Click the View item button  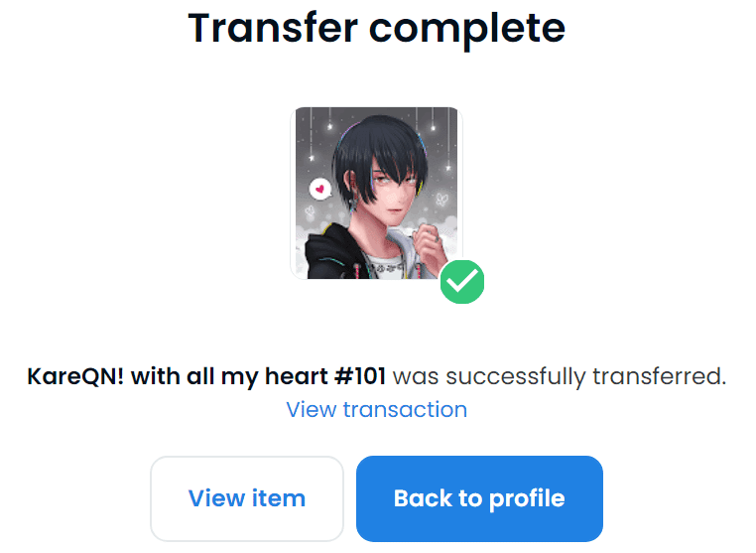pyautogui.click(x=247, y=498)
